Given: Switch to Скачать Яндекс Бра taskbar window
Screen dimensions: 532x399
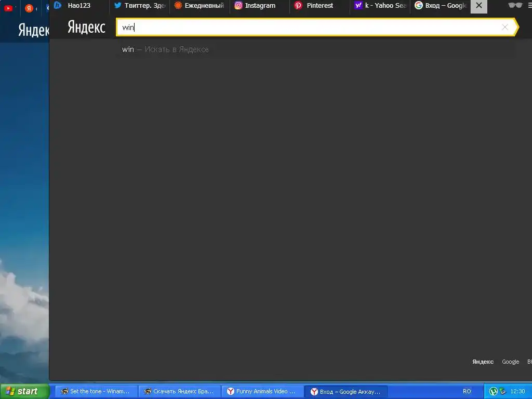Looking at the screenshot, I should pos(180,391).
